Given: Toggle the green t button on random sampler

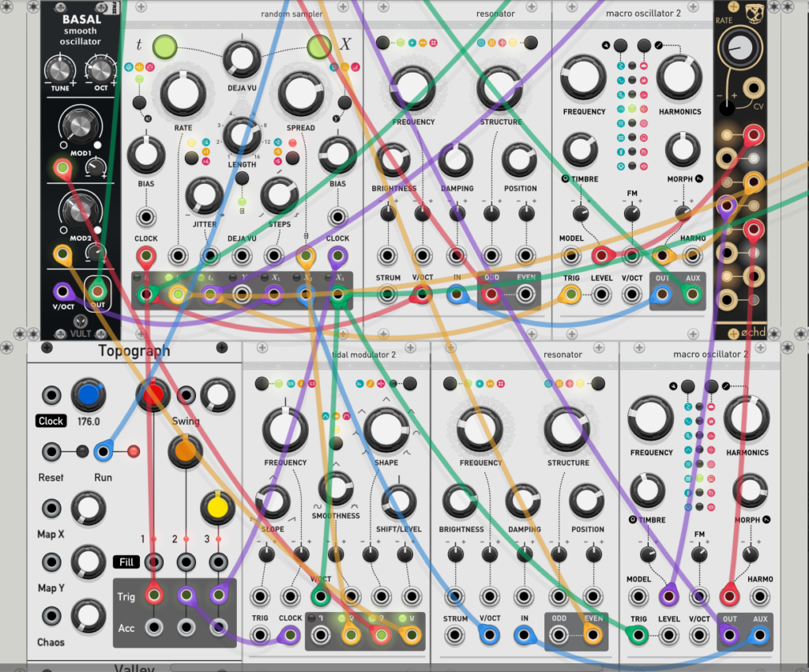Looking at the screenshot, I should coord(164,47).
